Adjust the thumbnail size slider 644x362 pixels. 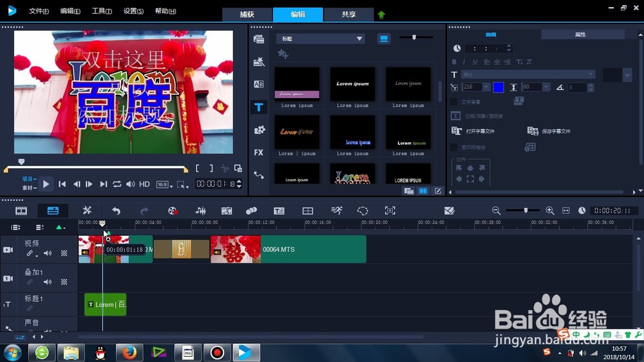[x=414, y=37]
